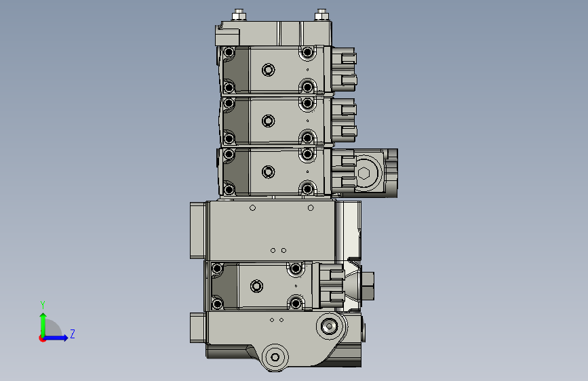
Task: Select the large hex nut beside the bottom valve
Action: 368,286
